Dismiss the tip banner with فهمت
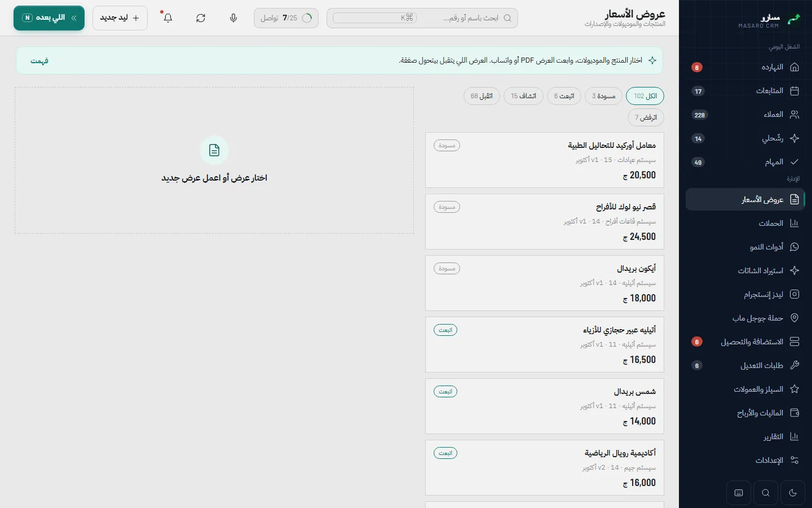The width and height of the screenshot is (812, 508). coord(39,61)
